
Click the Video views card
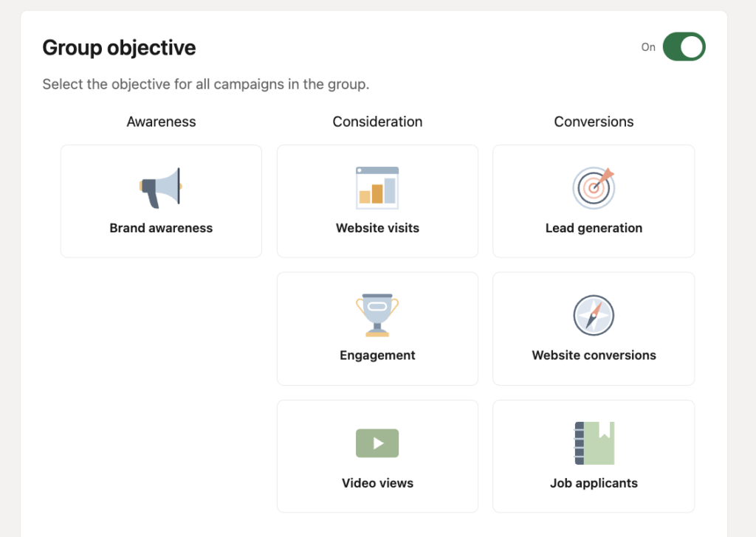tap(377, 456)
